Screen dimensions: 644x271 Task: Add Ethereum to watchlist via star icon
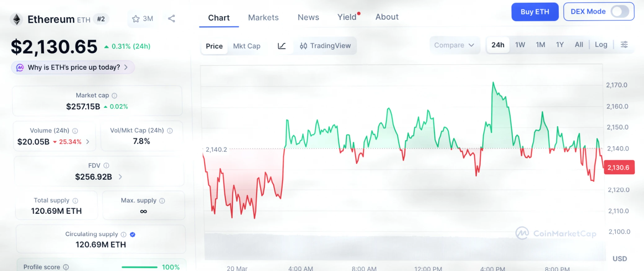(135, 19)
